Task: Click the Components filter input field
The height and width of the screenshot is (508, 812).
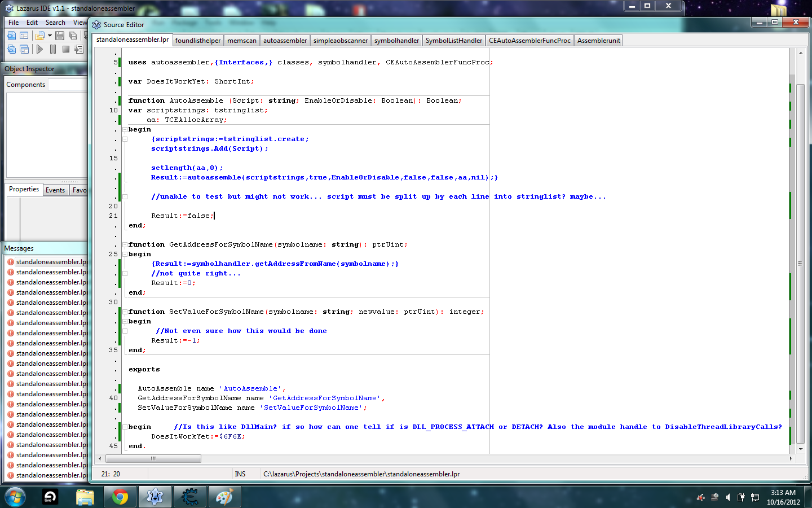Action: point(68,85)
